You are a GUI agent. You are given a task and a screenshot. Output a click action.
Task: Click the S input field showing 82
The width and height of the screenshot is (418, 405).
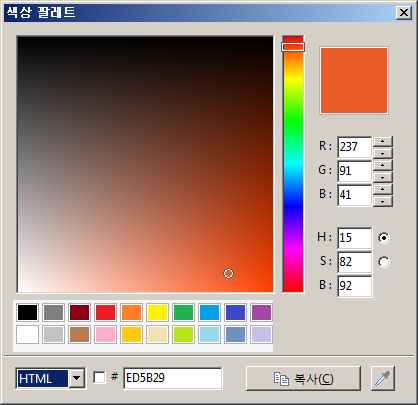click(x=355, y=262)
